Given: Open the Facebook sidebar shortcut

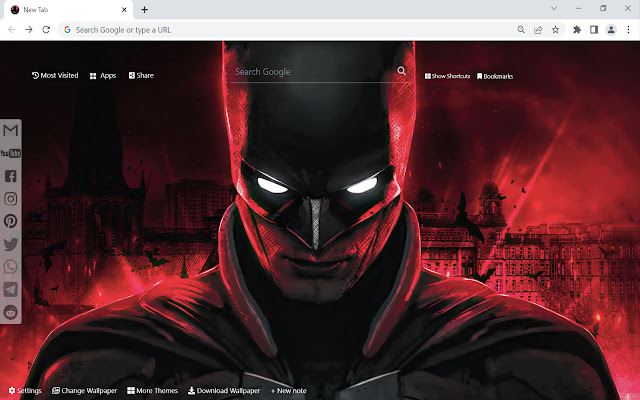Looking at the screenshot, I should coord(11,176).
